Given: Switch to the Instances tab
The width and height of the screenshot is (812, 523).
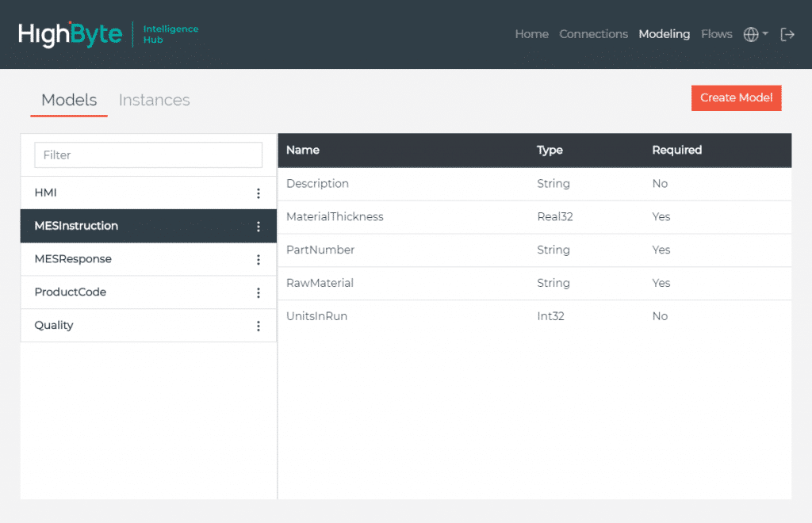Looking at the screenshot, I should coord(154,100).
